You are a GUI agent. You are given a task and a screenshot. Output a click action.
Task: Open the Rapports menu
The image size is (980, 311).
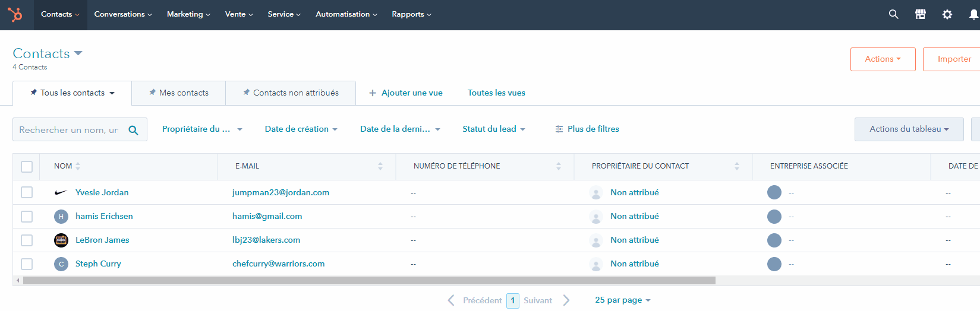(x=411, y=14)
